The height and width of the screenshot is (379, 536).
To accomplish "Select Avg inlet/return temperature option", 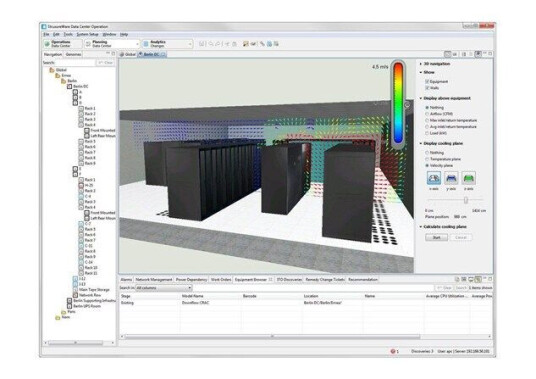I will (x=427, y=127).
